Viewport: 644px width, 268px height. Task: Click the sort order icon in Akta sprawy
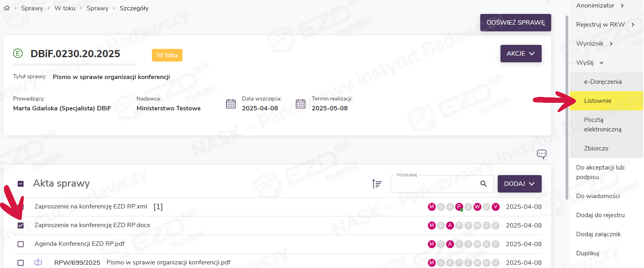tap(377, 184)
